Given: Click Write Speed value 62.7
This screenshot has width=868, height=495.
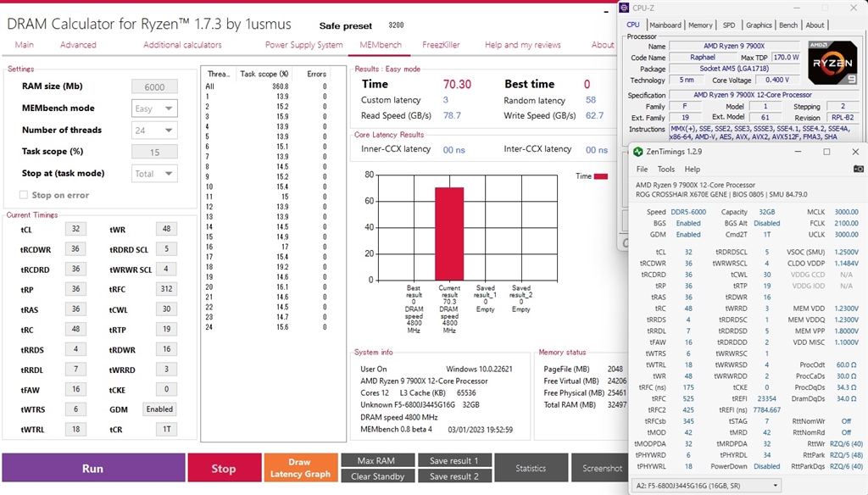Looking at the screenshot, I should click(x=594, y=115).
